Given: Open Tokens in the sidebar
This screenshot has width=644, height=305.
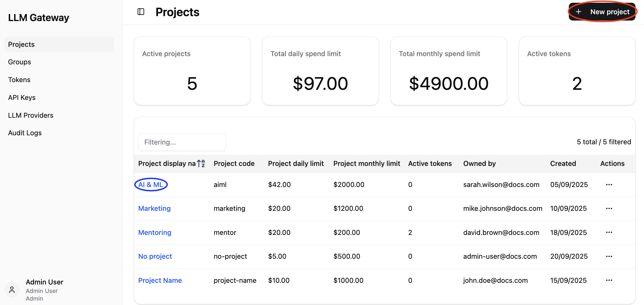Looking at the screenshot, I should tap(19, 80).
